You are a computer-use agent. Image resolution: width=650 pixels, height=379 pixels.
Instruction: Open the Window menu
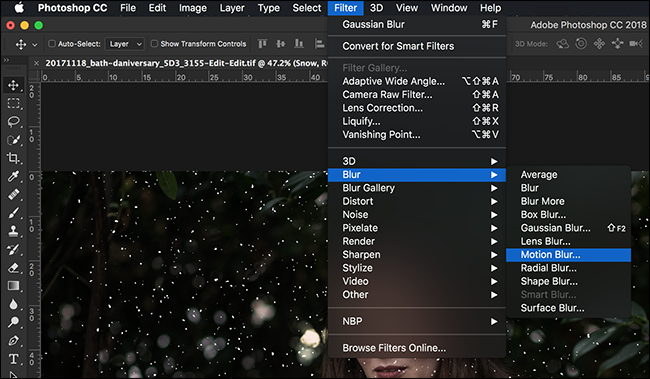pos(449,8)
